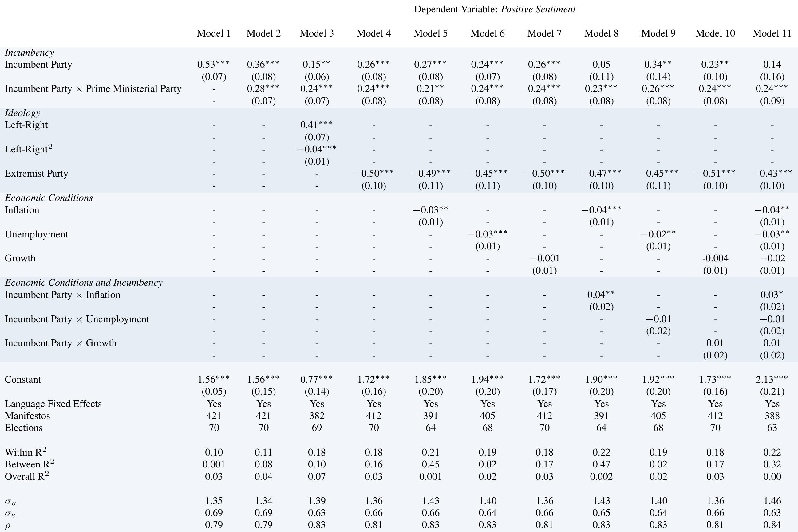Viewport: 798px width, 532px height.
Task: Select the Growth row label
Action: [20, 258]
